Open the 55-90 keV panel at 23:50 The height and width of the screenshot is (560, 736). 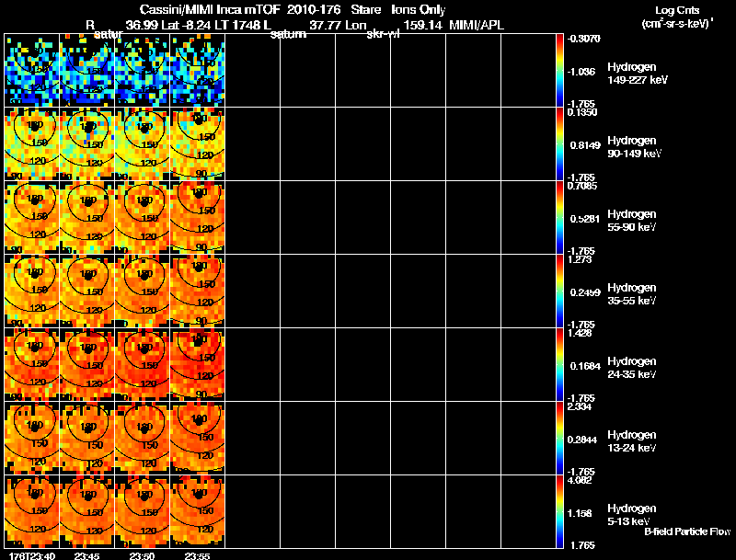pyautogui.click(x=143, y=218)
